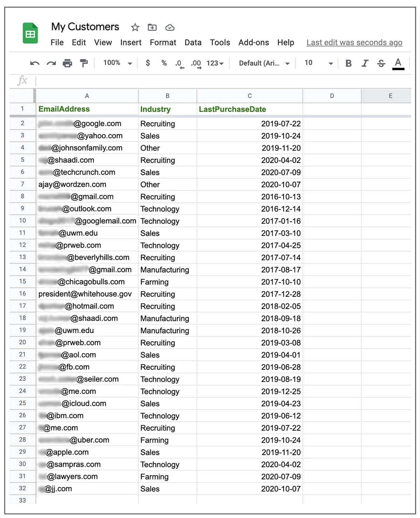Redo the last action
Image resolution: width=420 pixels, height=518 pixels.
coord(51,63)
